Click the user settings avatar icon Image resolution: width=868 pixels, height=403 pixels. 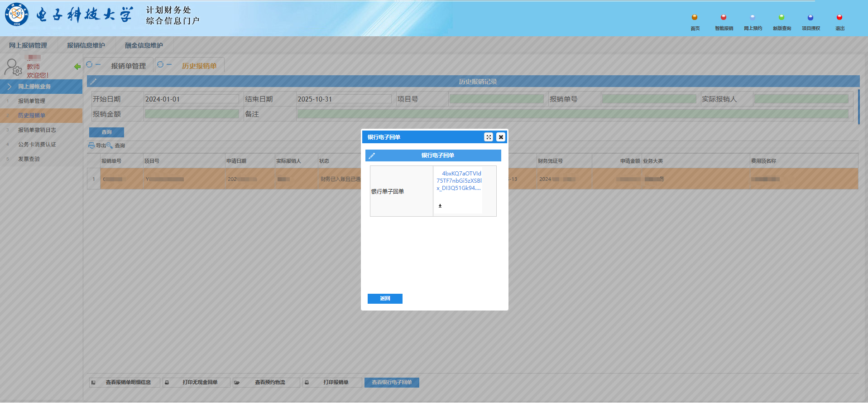13,67
